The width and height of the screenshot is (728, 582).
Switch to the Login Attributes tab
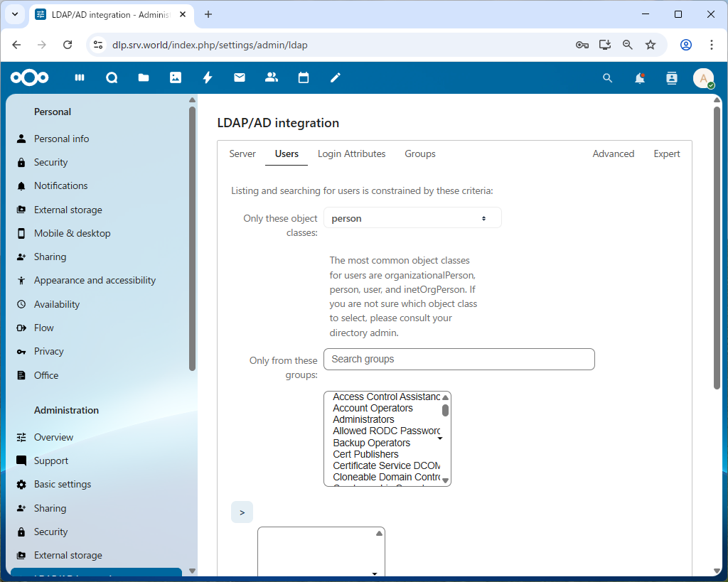pos(351,153)
